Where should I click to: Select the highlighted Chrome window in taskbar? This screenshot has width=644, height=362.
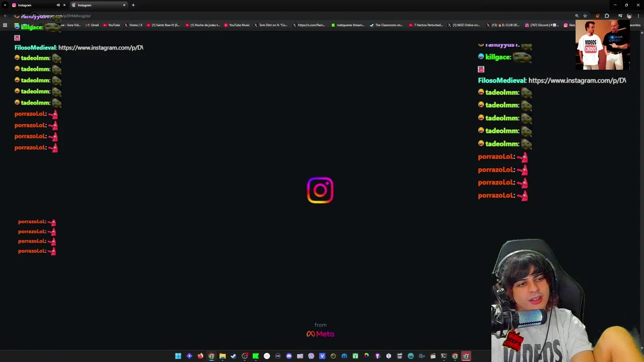[466, 356]
